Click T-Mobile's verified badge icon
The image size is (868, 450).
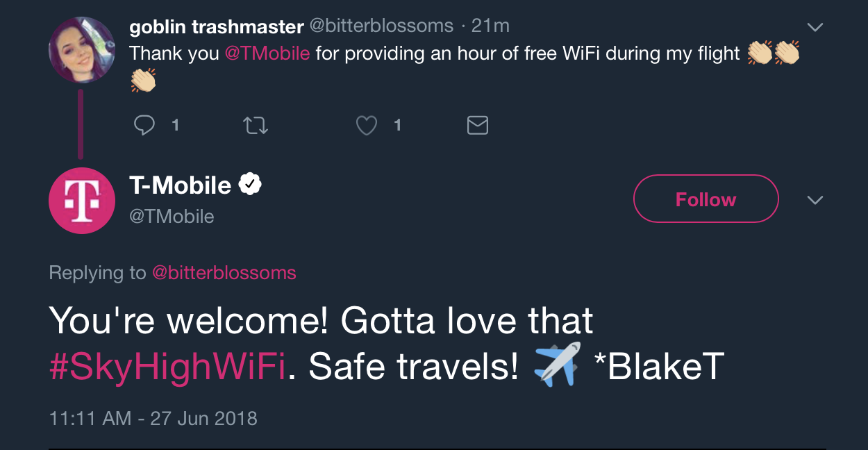(250, 185)
